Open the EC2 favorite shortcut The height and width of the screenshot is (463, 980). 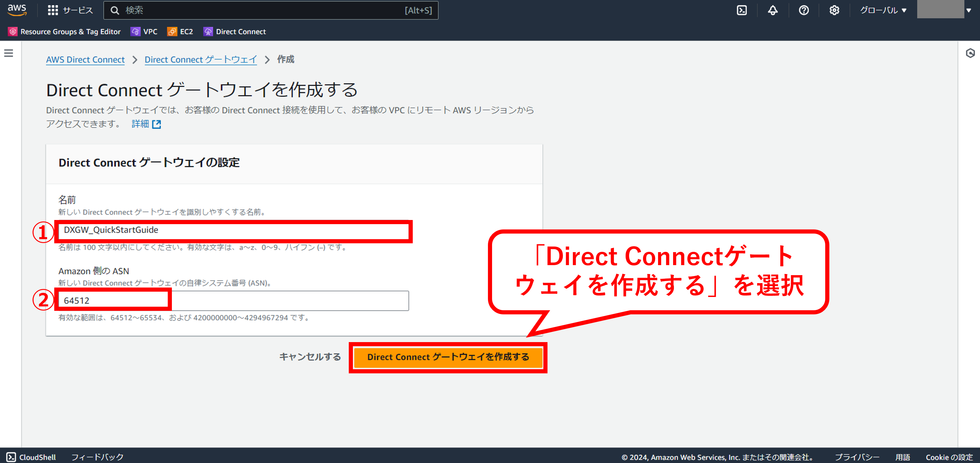[180, 32]
